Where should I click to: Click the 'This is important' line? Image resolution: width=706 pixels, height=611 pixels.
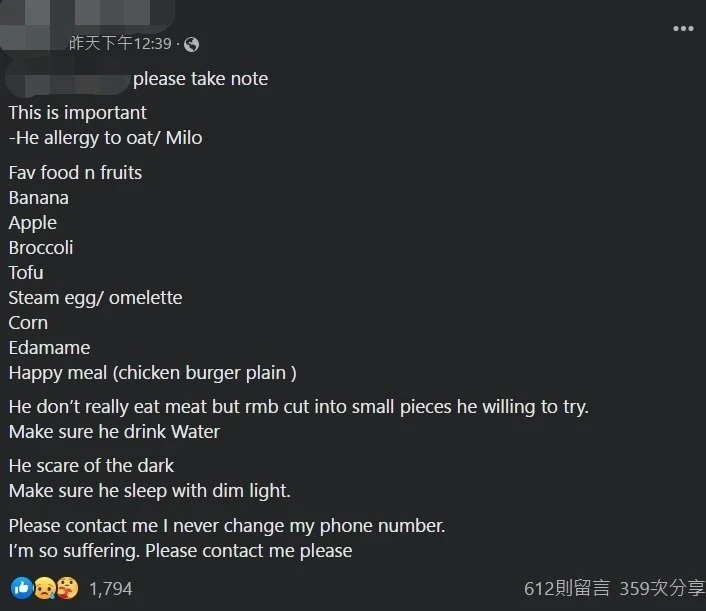(78, 113)
